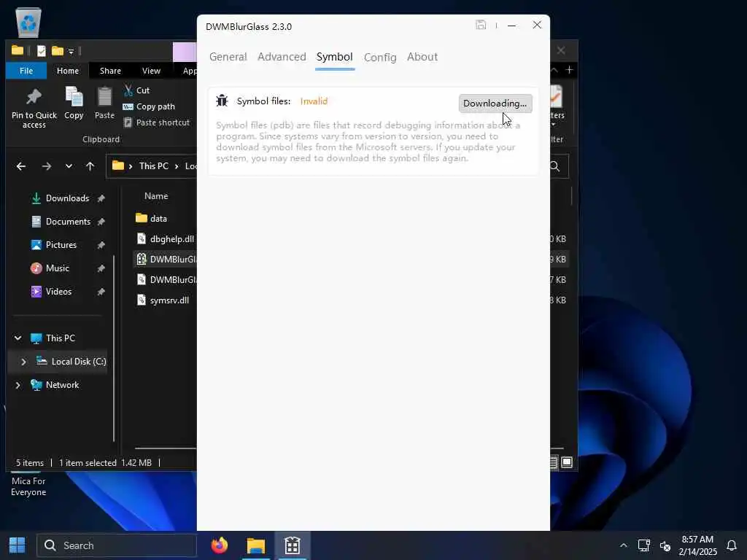Click the Name column header

156,195
